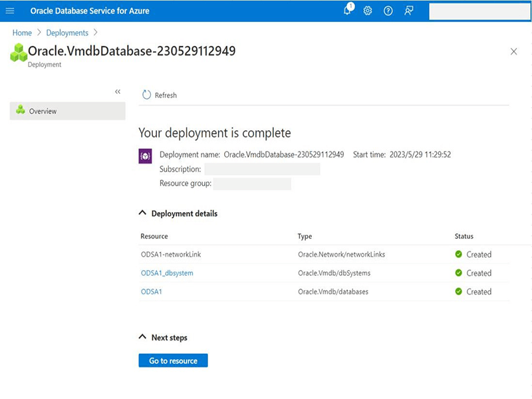This screenshot has height=399, width=532.
Task: Go to the Deployments breadcrumb
Action: 67,33
